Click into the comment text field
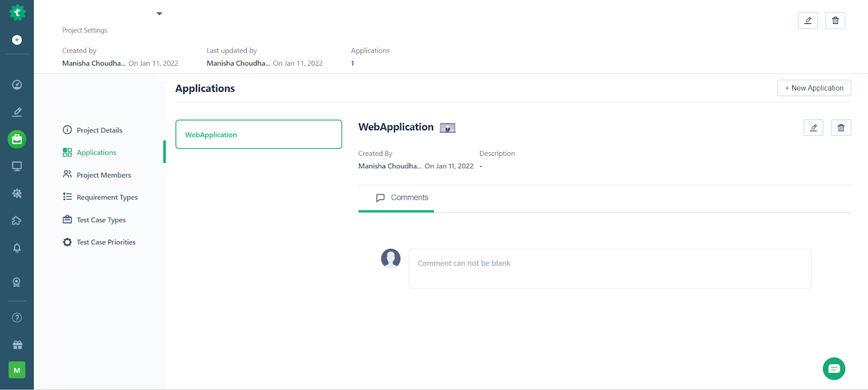The height and width of the screenshot is (390, 868). tap(610, 268)
